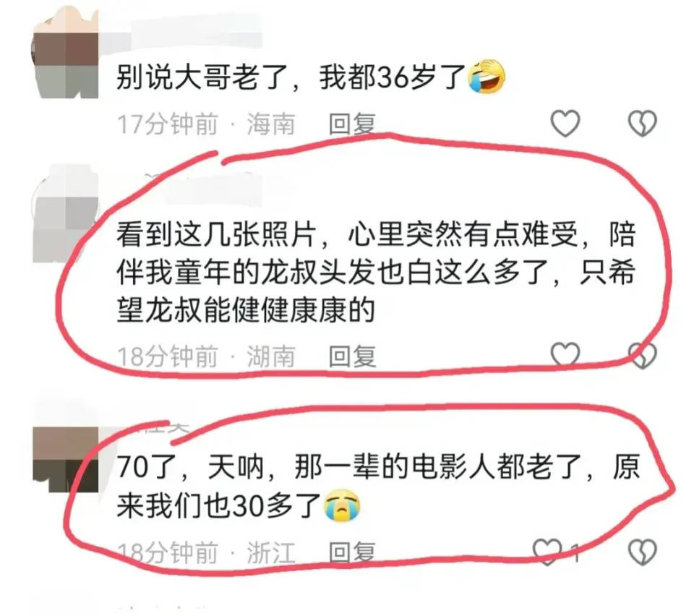Viewport: 694px width, 616px height.
Task: Tap the crying emoji in 浙江 comment
Action: tap(342, 505)
